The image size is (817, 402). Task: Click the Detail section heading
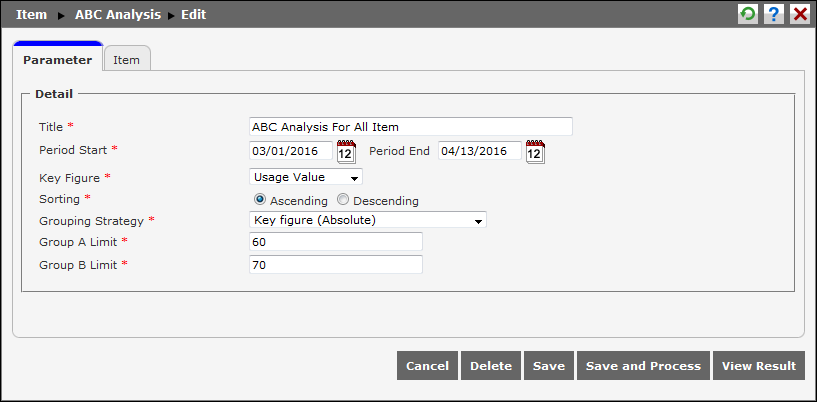pos(54,94)
